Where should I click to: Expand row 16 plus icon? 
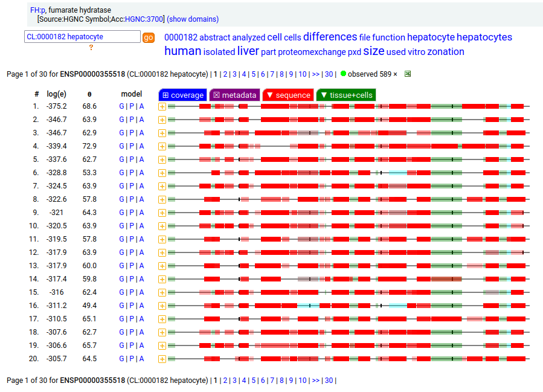point(162,306)
